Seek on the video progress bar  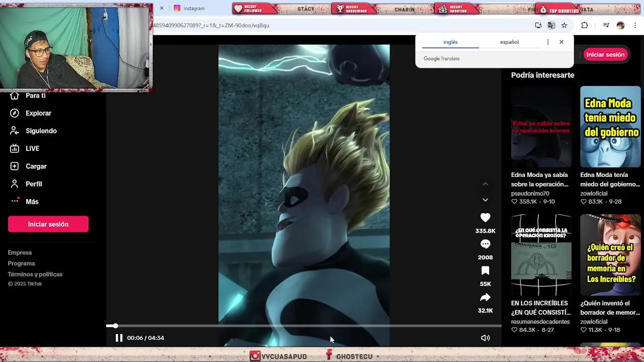[304, 326]
